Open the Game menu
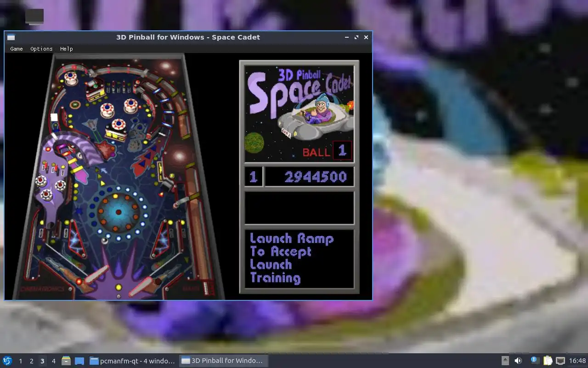 tap(17, 49)
